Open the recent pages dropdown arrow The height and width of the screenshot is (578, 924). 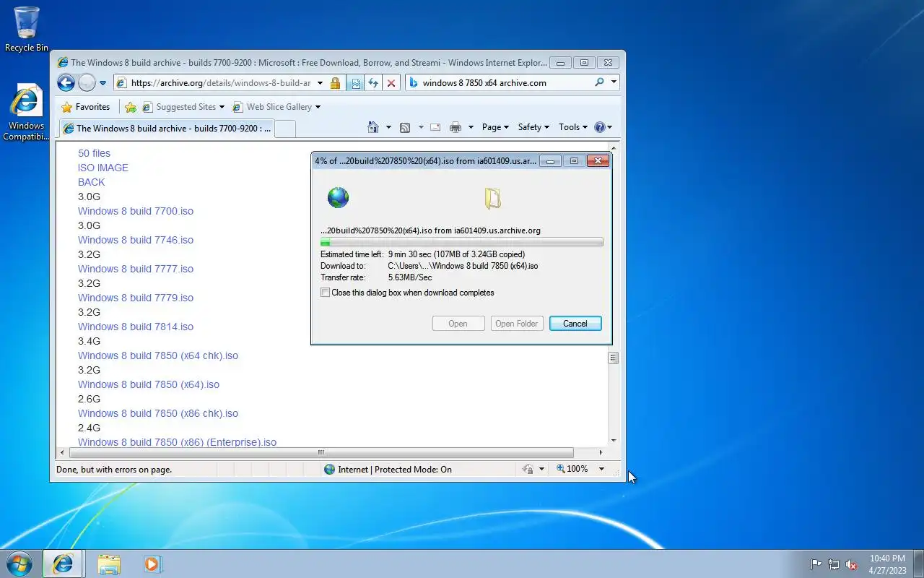tap(103, 83)
